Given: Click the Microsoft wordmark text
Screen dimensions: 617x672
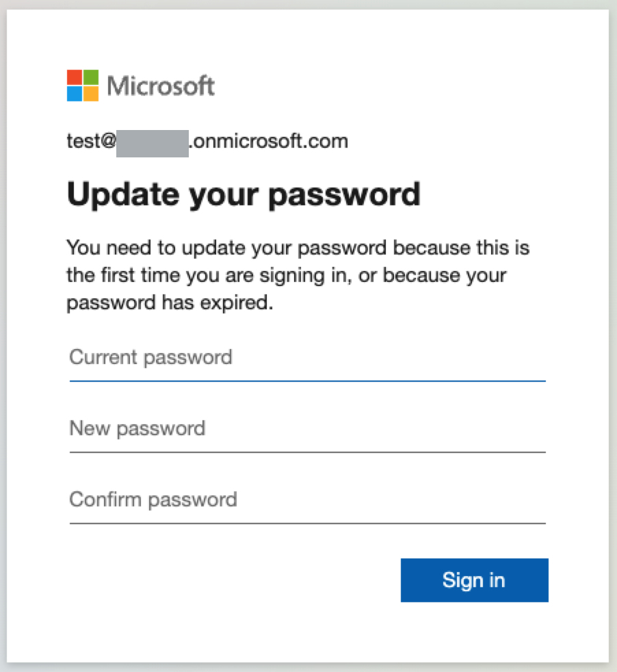Looking at the screenshot, I should (161, 86).
